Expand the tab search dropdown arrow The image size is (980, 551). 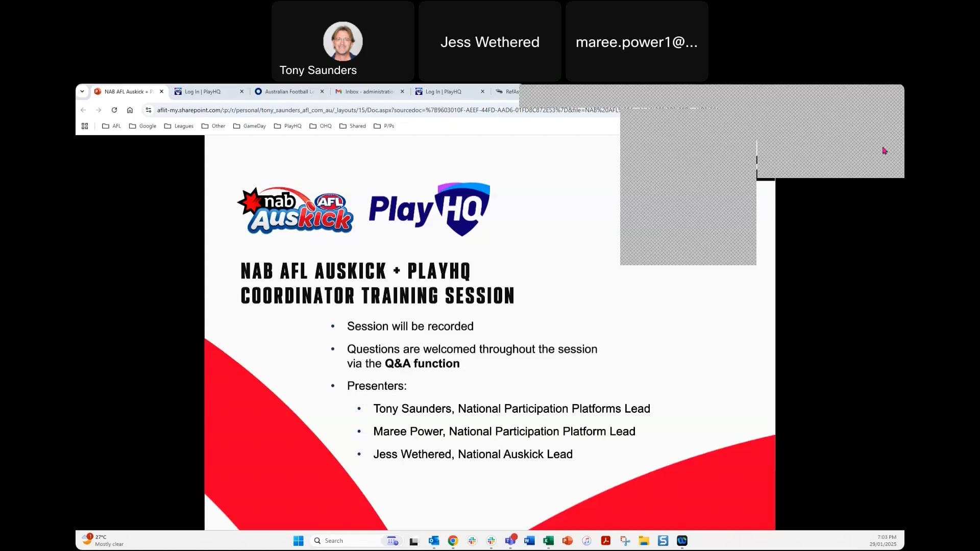coord(82,92)
